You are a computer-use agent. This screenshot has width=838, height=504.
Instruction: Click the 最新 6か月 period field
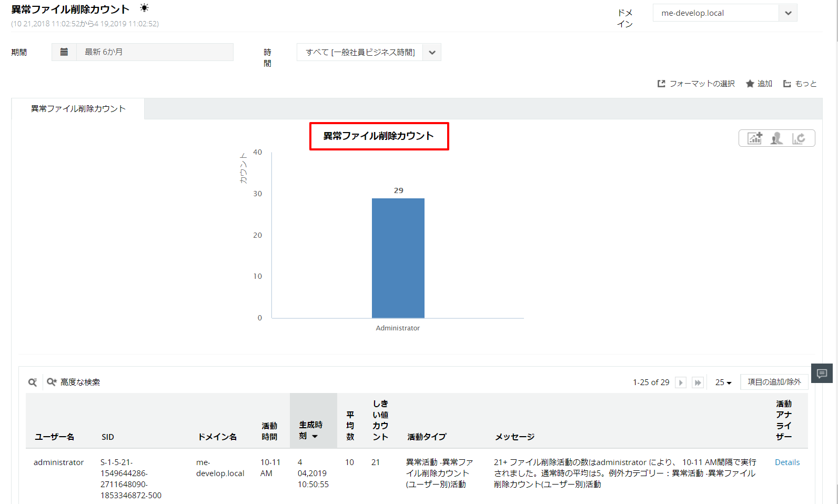click(155, 52)
